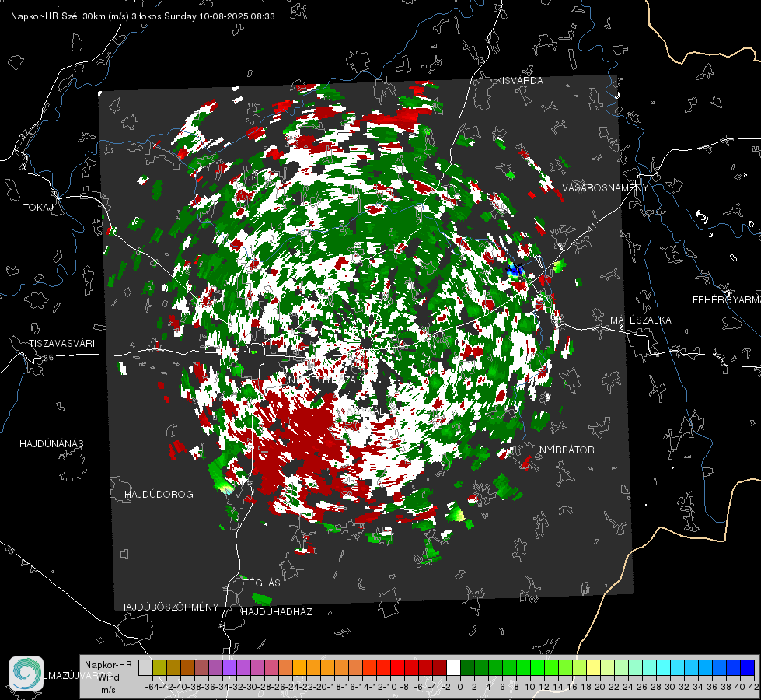Select the olive swatch between -64 and -42
The image size is (761, 700).
click(x=159, y=667)
